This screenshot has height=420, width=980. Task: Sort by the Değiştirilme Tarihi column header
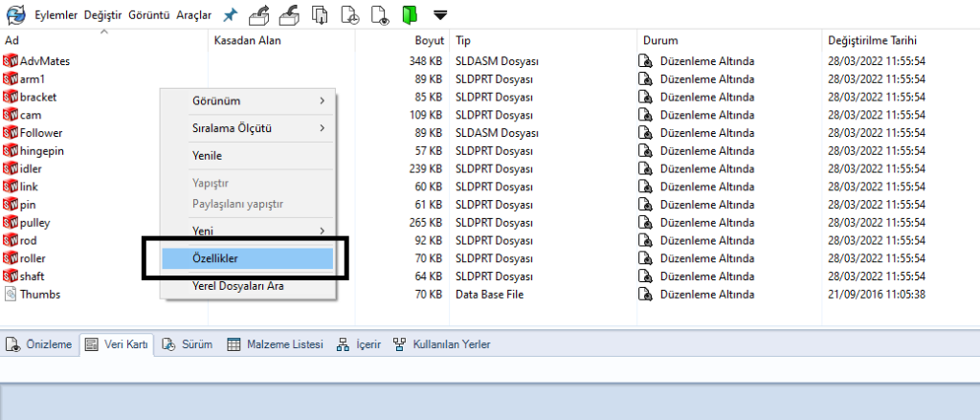(x=872, y=41)
